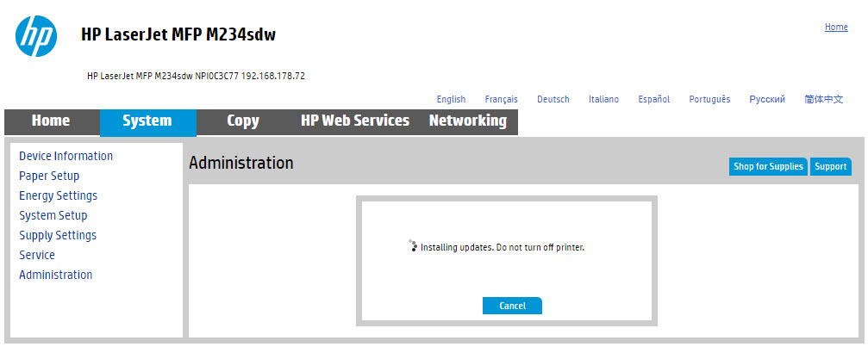Screen dimensions: 868x353
Task: Select Administration in the sidebar
Action: pyautogui.click(x=55, y=275)
